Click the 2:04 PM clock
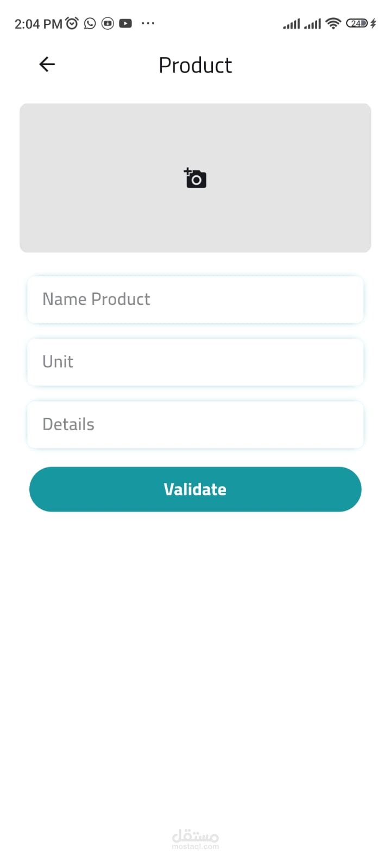This screenshot has height=868, width=391. 38,24
